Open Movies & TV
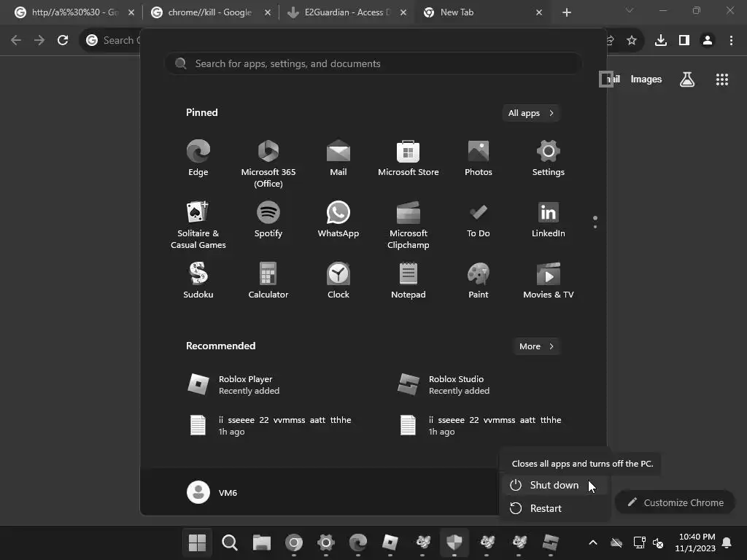747x560 pixels. pyautogui.click(x=549, y=281)
